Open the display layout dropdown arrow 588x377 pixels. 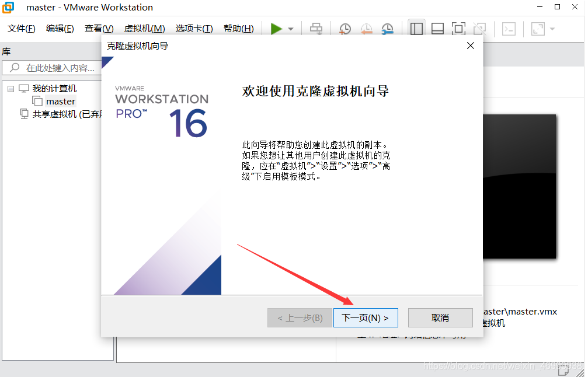(551, 28)
